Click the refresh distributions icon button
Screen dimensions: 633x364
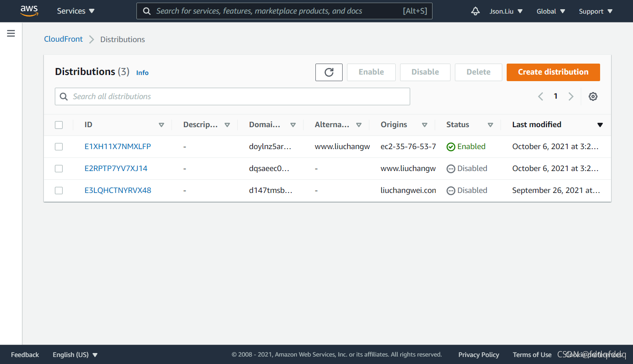pos(329,72)
